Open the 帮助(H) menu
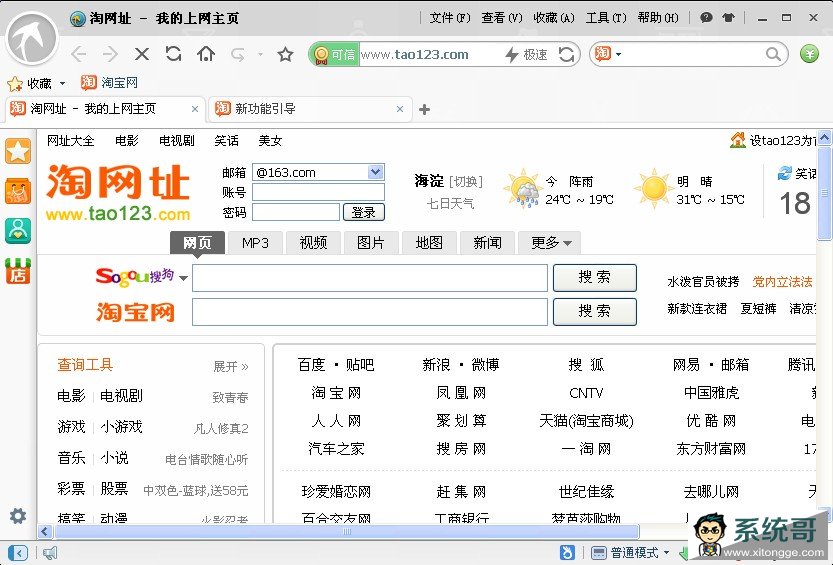 658,18
